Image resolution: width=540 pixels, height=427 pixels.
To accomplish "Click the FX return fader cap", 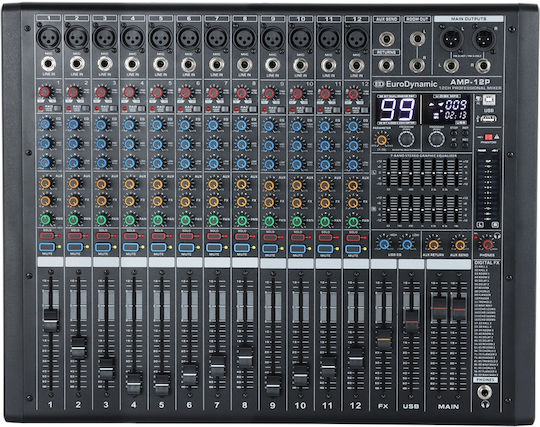I will pos(384,339).
